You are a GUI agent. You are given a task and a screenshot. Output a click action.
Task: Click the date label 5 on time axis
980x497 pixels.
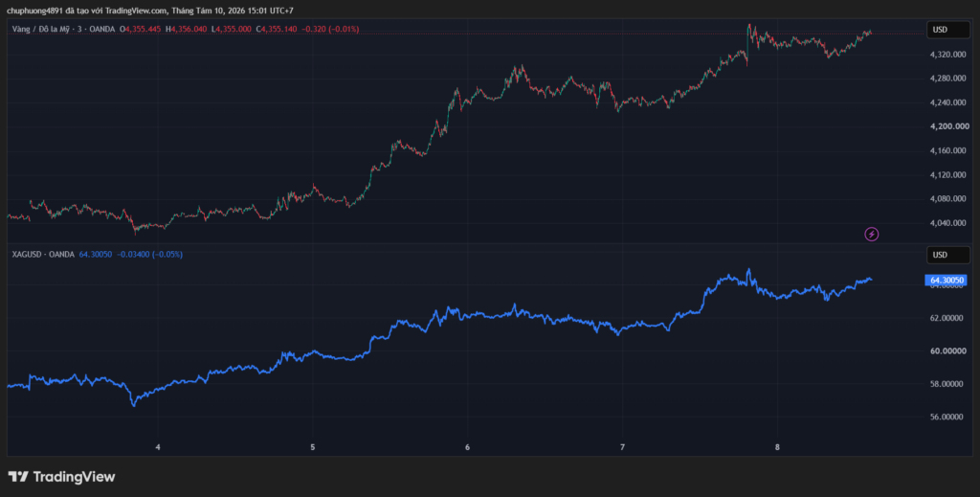tap(313, 447)
